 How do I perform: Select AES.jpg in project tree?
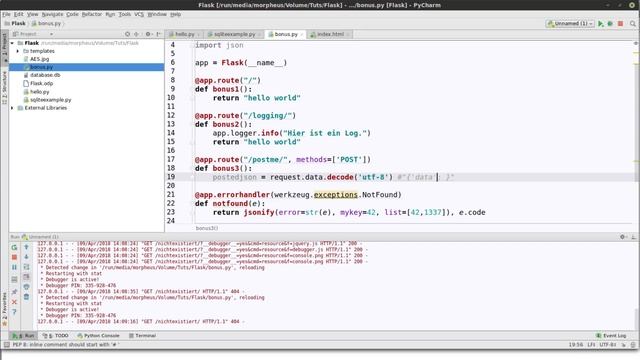(x=39, y=59)
